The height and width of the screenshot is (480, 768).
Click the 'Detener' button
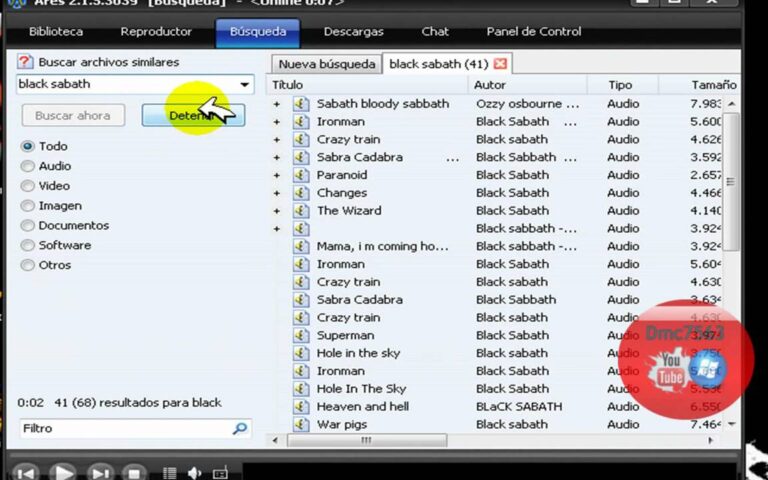click(192, 115)
